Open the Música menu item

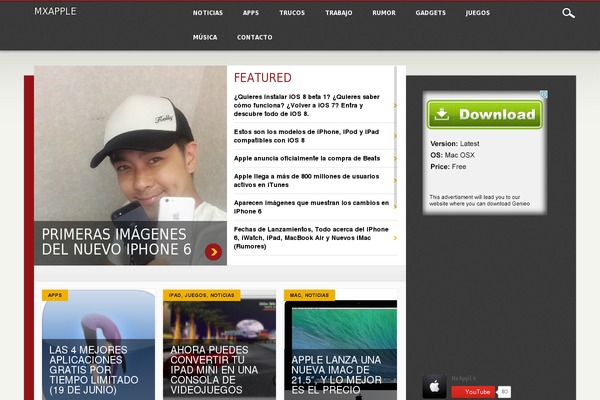click(x=205, y=37)
